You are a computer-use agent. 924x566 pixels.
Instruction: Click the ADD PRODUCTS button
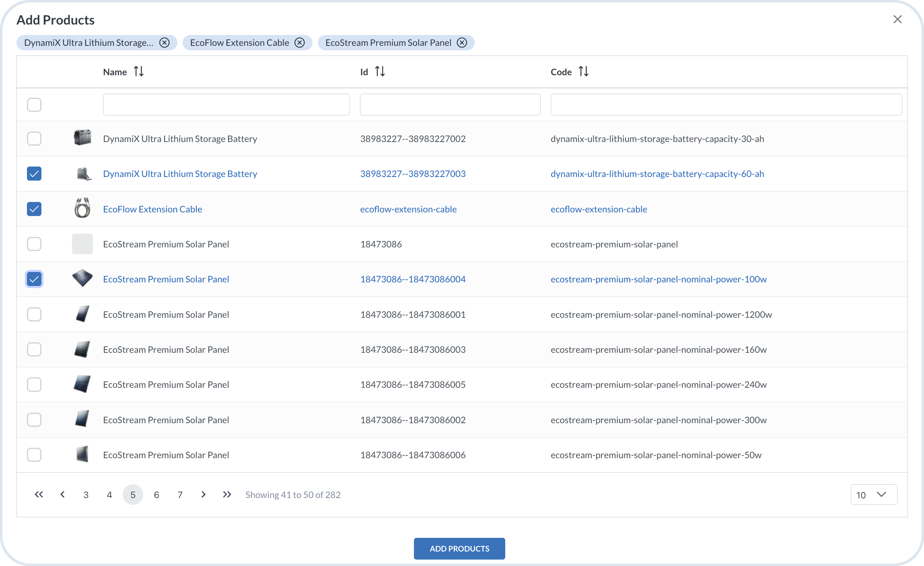pos(459,548)
